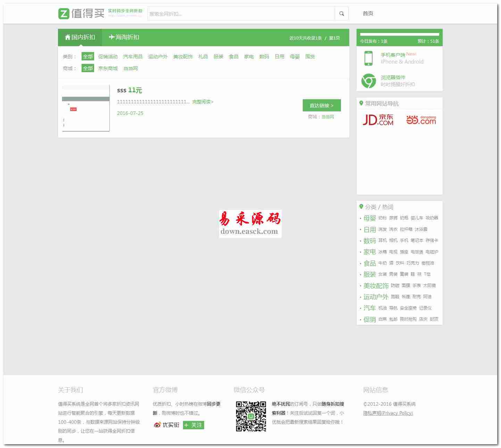The image size is (501, 448).
Task: Open the mobile phone client icon
Action: click(x=368, y=58)
